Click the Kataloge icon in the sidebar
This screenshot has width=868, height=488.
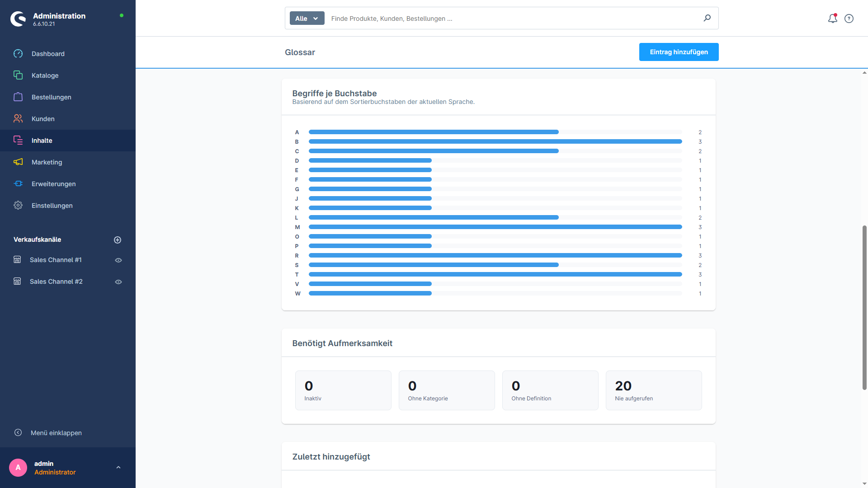pyautogui.click(x=18, y=75)
